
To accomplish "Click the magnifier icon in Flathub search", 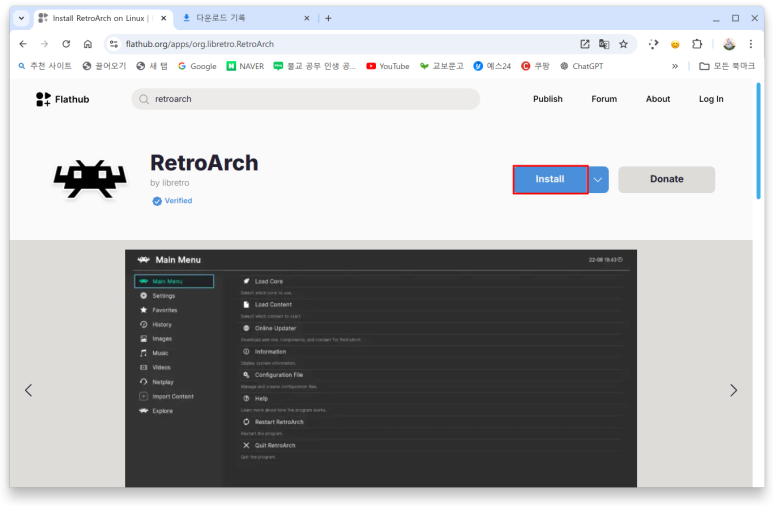I will 144,100.
